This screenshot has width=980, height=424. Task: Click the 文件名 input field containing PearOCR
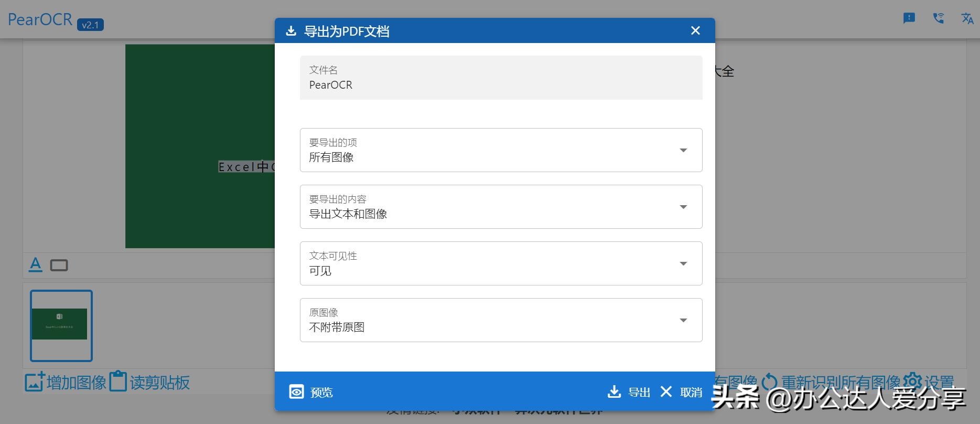click(x=501, y=78)
